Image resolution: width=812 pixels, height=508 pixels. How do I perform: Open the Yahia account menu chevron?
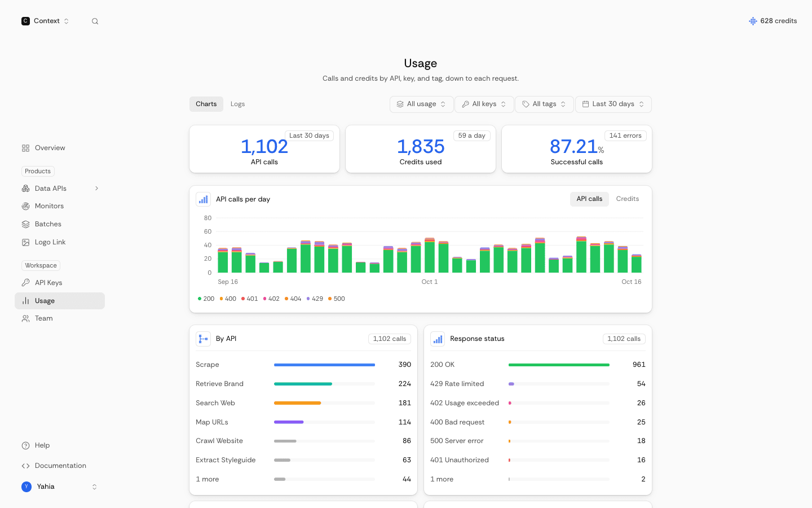(x=94, y=487)
